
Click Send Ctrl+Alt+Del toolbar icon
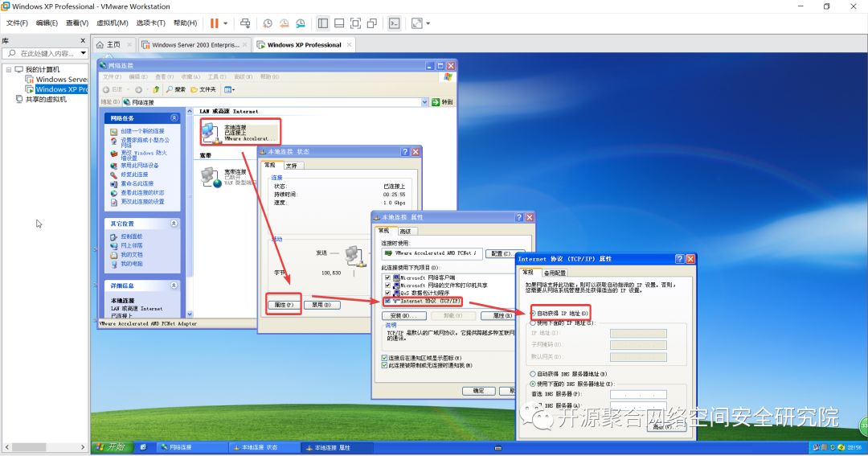[x=245, y=23]
